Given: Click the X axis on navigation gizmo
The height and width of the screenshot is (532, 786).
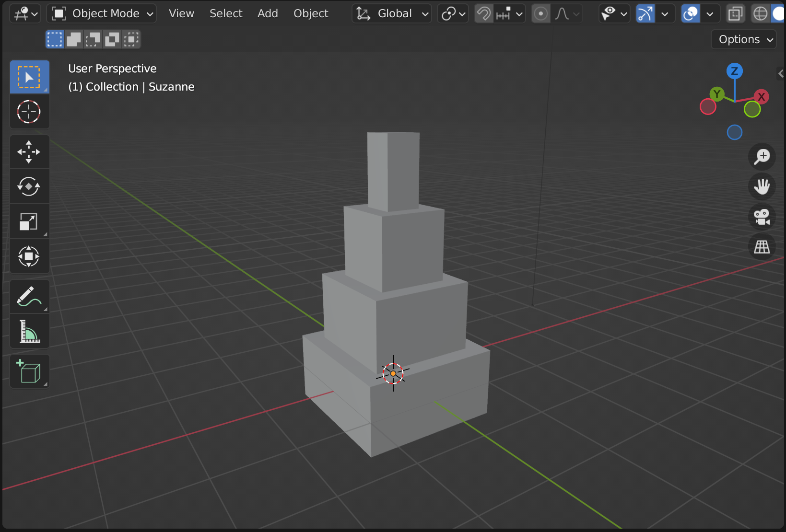Looking at the screenshot, I should (x=761, y=97).
